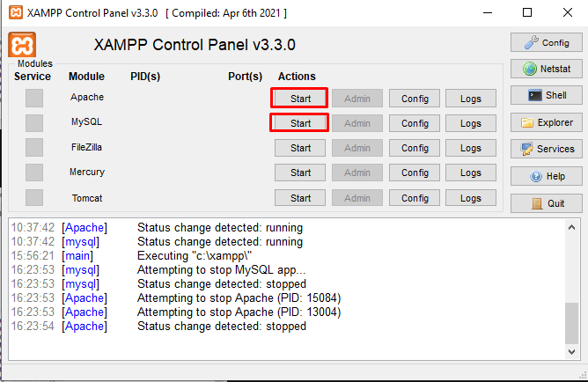Click the 'Service' column header
This screenshot has width=588, height=382.
pos(33,76)
